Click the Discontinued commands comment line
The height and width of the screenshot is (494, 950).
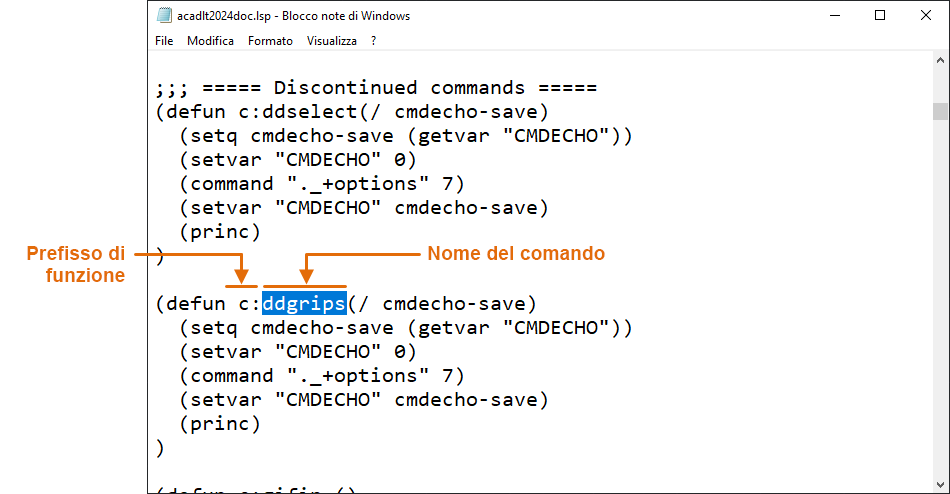pos(376,88)
